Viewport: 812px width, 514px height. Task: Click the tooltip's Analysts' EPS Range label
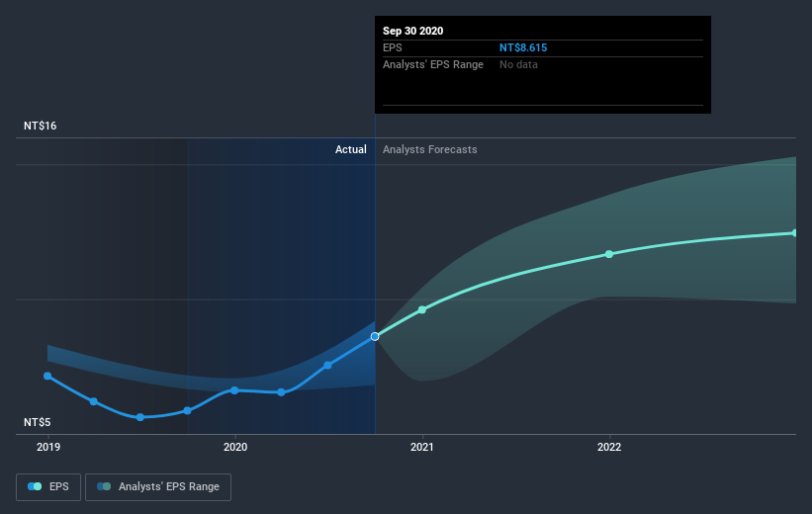coord(433,64)
